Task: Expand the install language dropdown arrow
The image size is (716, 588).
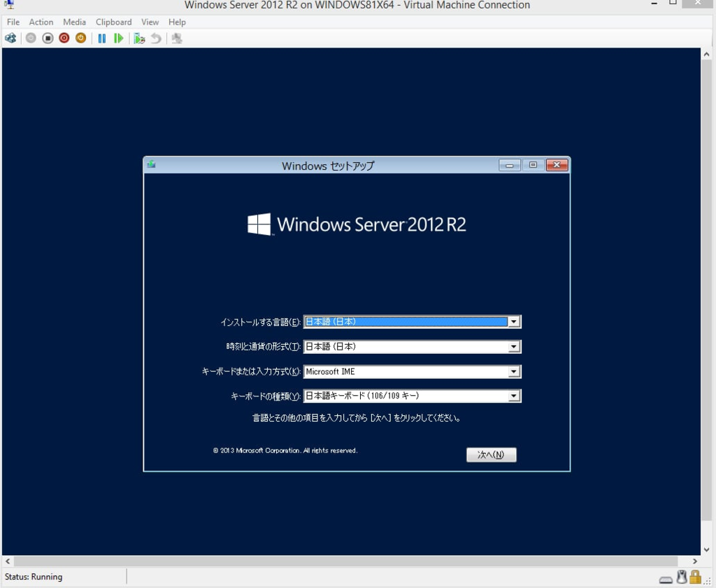Action: pos(514,322)
